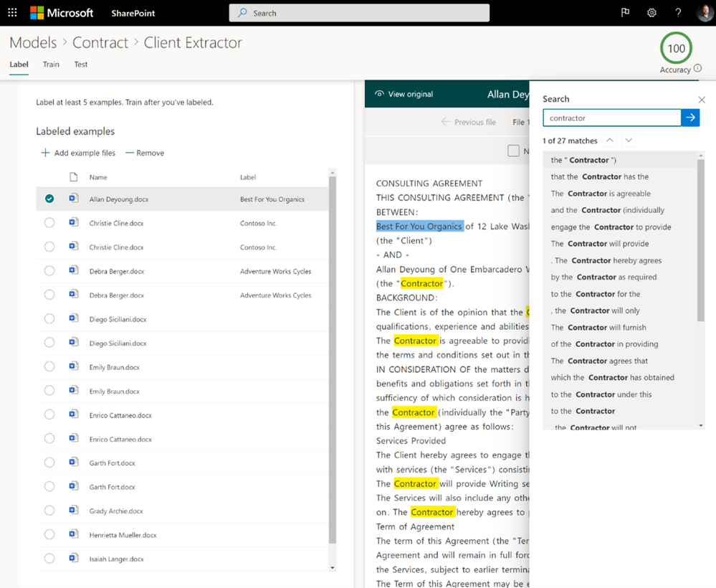The image size is (716, 588).
Task: Switch to the Label tab
Action: click(19, 65)
